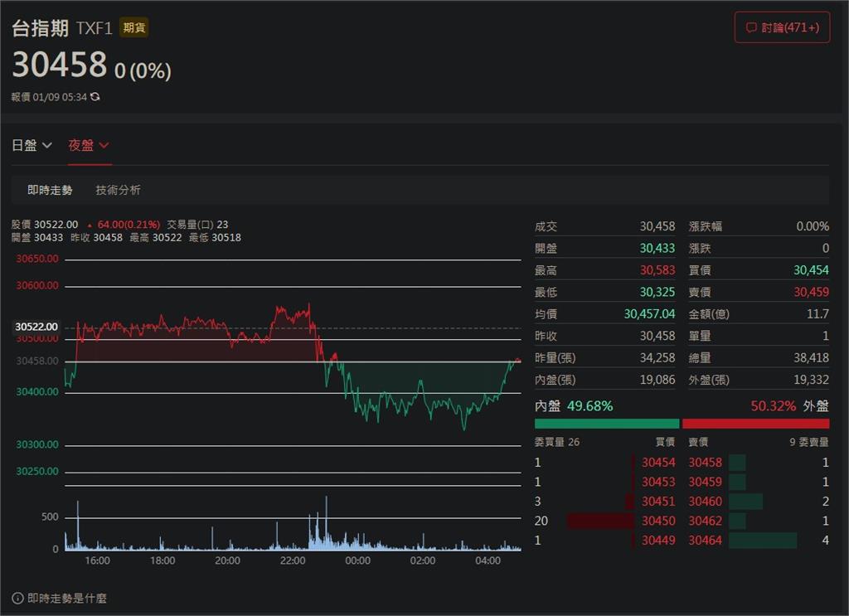Click the 30522.00 price marker on chart axis
Image resolution: width=849 pixels, height=616 pixels.
click(x=36, y=327)
